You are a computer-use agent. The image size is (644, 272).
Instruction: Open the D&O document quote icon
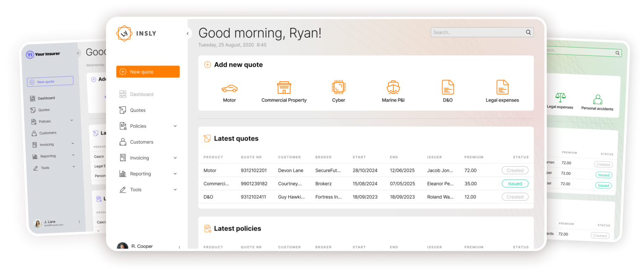(x=448, y=88)
